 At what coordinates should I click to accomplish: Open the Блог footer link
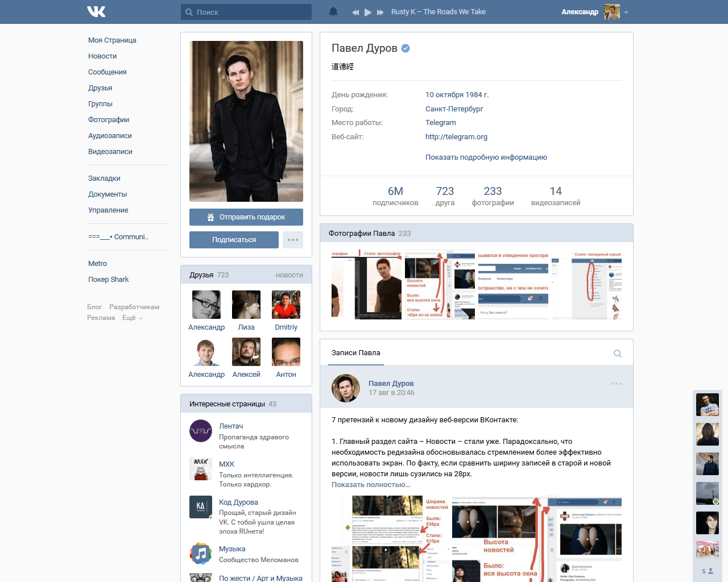94,307
